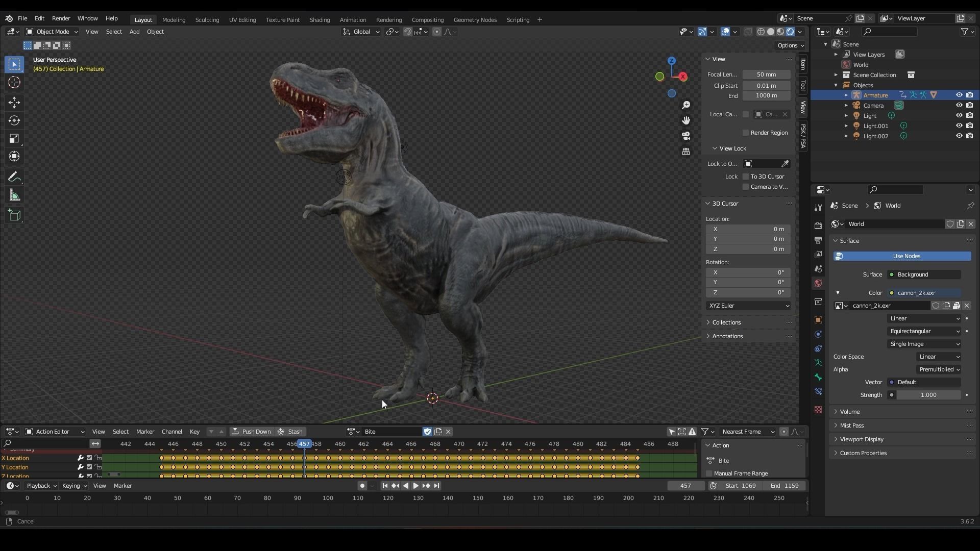Open the Action Editor mode dropdown
Image resolution: width=980 pixels, height=551 pixels.
(x=55, y=432)
